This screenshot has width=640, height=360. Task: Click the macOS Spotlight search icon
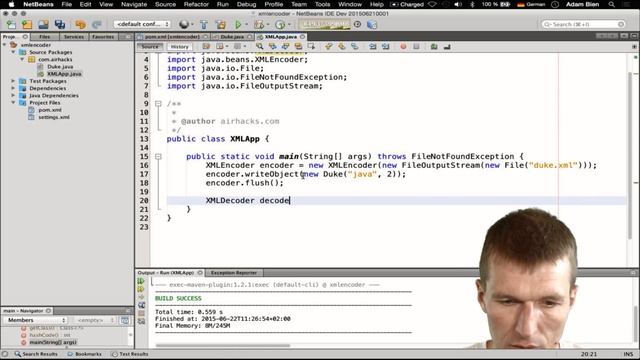point(611,4)
